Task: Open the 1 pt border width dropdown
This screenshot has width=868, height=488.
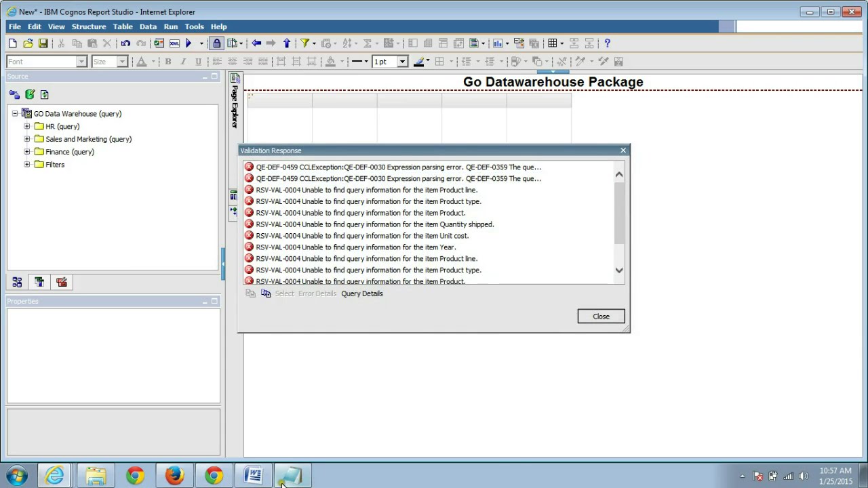Action: point(402,62)
